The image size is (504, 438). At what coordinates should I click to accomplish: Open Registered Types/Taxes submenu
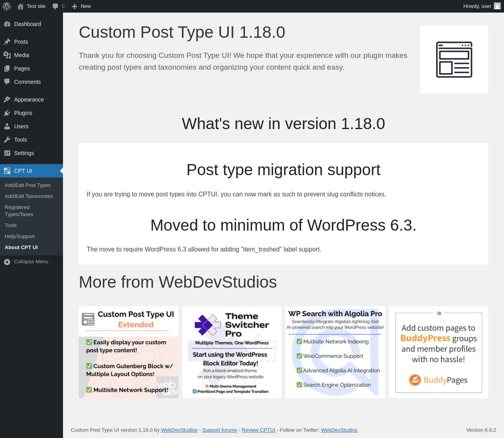(19, 211)
